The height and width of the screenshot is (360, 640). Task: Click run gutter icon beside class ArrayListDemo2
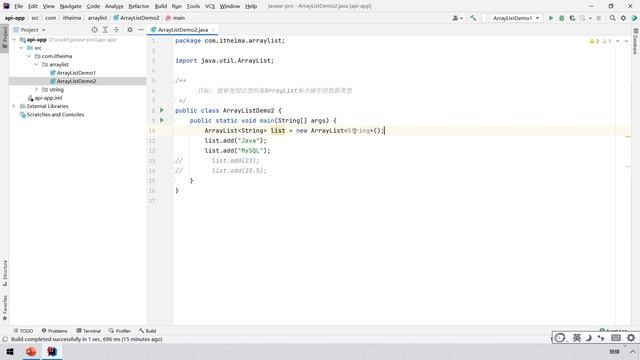[162, 110]
